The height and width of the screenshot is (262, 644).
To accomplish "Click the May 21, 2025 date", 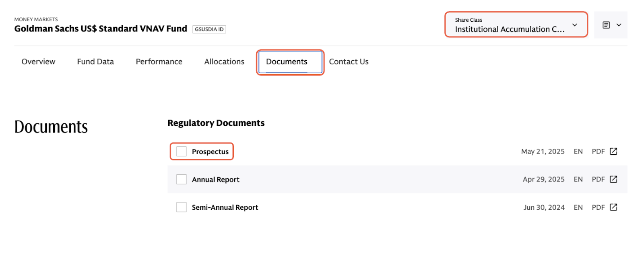I will tap(543, 151).
